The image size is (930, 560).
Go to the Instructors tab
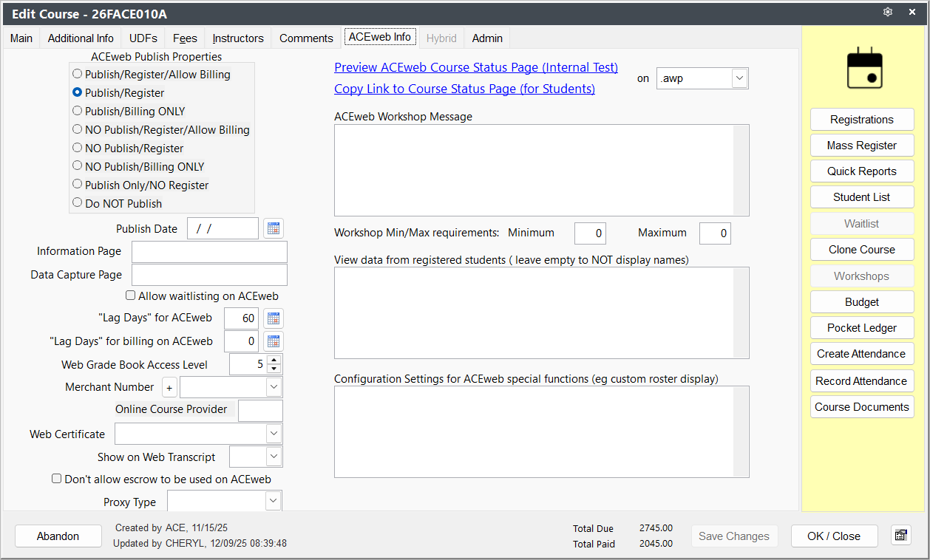pos(238,38)
